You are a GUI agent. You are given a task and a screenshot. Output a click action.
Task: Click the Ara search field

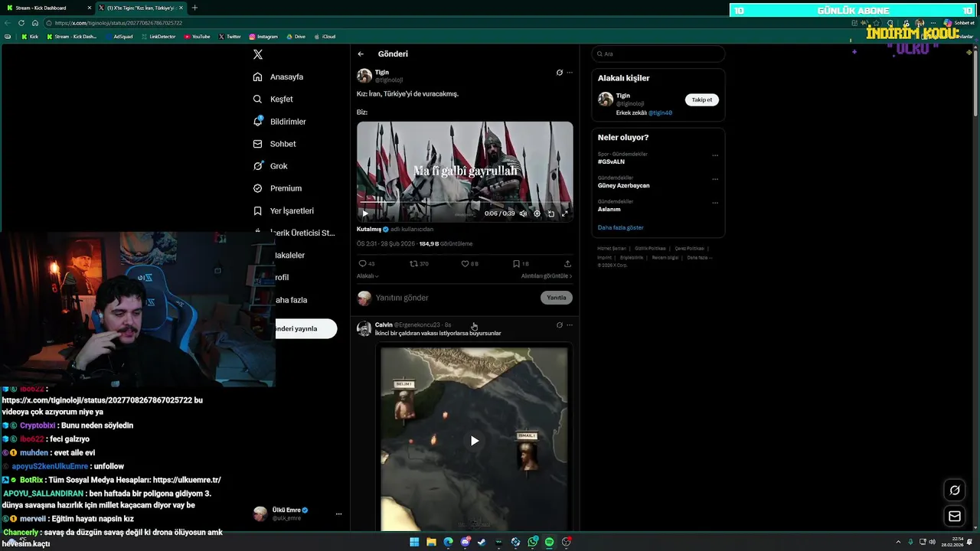(658, 54)
